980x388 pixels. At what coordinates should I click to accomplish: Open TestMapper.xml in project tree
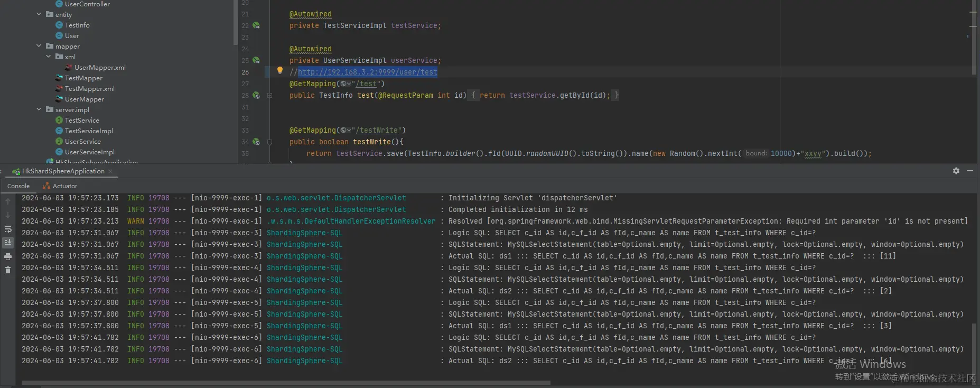90,89
